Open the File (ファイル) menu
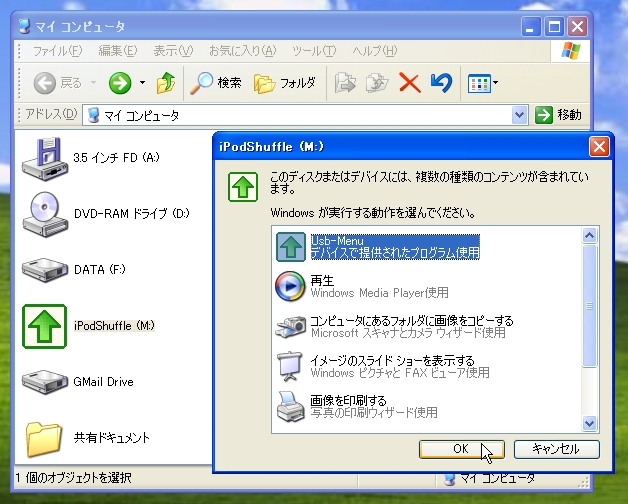 pos(57,51)
